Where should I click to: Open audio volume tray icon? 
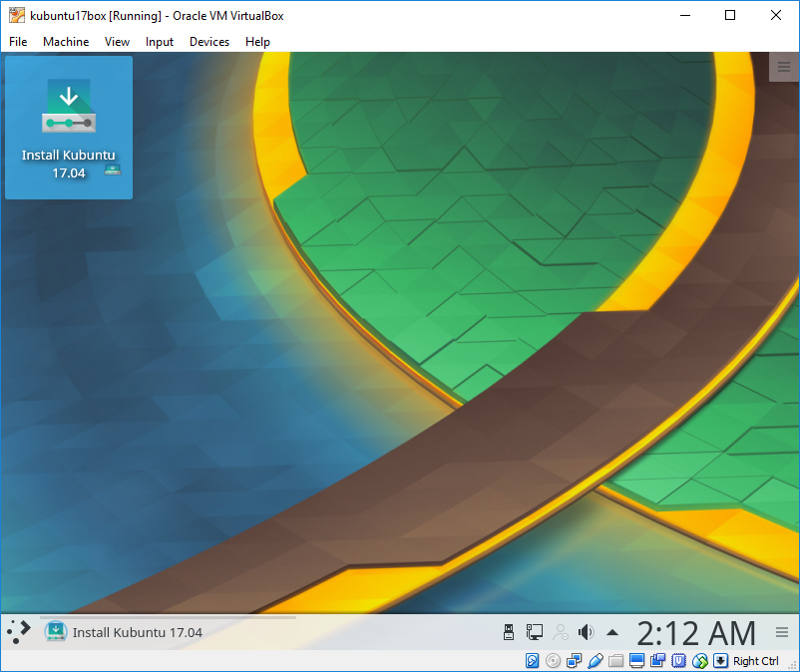tap(587, 632)
